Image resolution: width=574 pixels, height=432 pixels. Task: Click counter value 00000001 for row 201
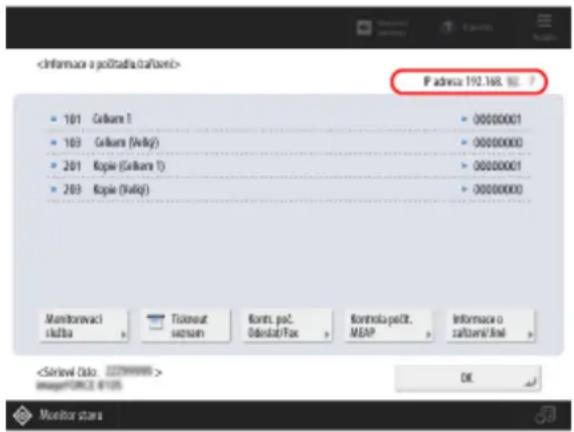pyautogui.click(x=497, y=166)
